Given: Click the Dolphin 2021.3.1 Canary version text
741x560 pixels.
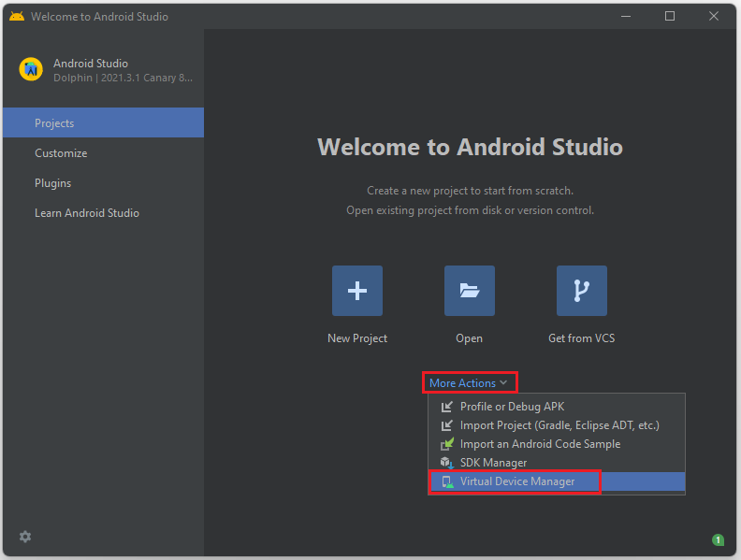Looking at the screenshot, I should coord(123,78).
